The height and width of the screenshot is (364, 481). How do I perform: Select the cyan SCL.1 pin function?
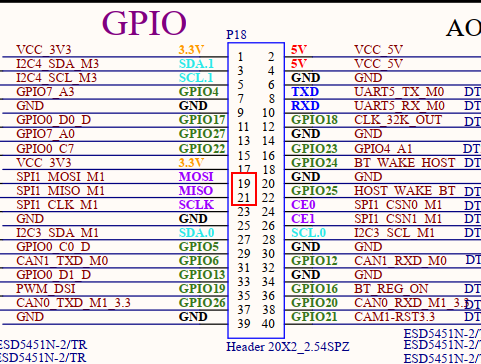point(196,78)
